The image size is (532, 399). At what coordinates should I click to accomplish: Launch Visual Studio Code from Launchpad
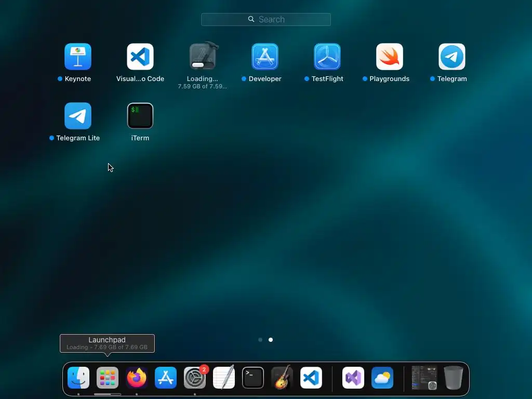pyautogui.click(x=140, y=57)
